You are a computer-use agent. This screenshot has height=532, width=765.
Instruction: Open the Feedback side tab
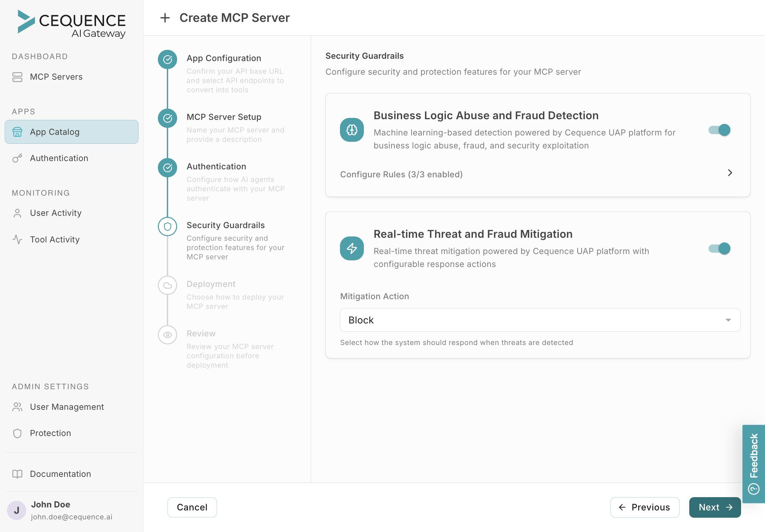point(754,463)
